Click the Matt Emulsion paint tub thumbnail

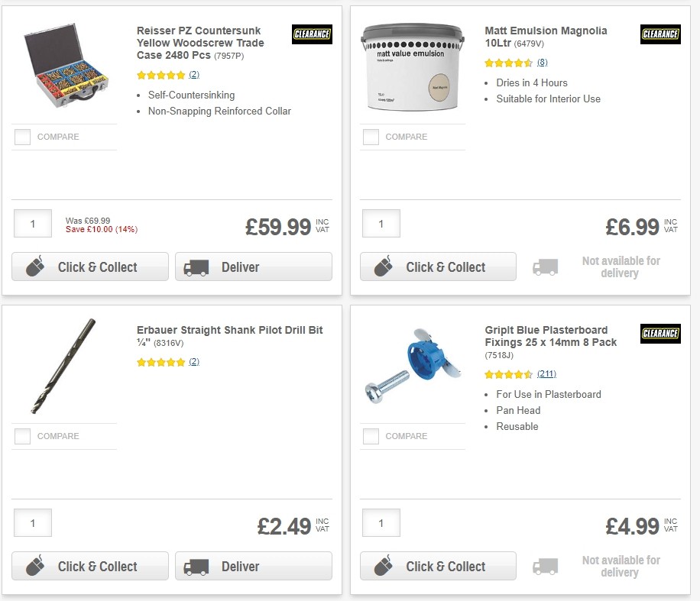click(413, 67)
